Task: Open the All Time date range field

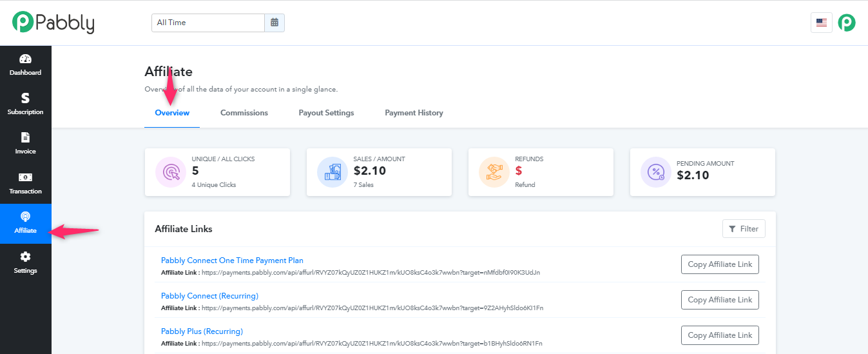Action: [208, 23]
